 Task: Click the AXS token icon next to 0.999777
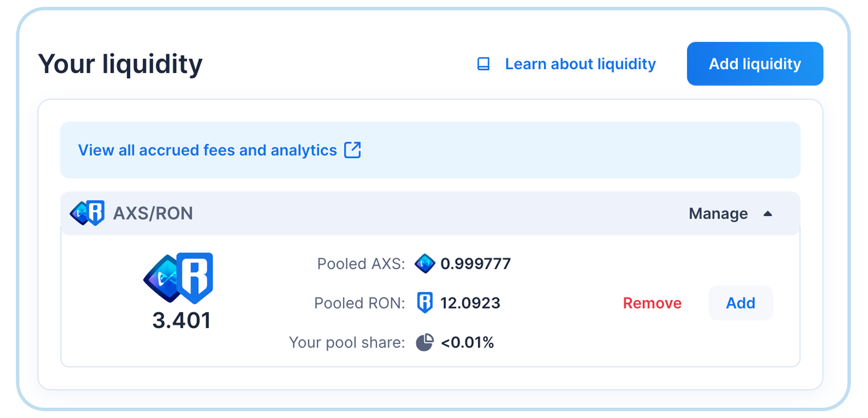424,263
